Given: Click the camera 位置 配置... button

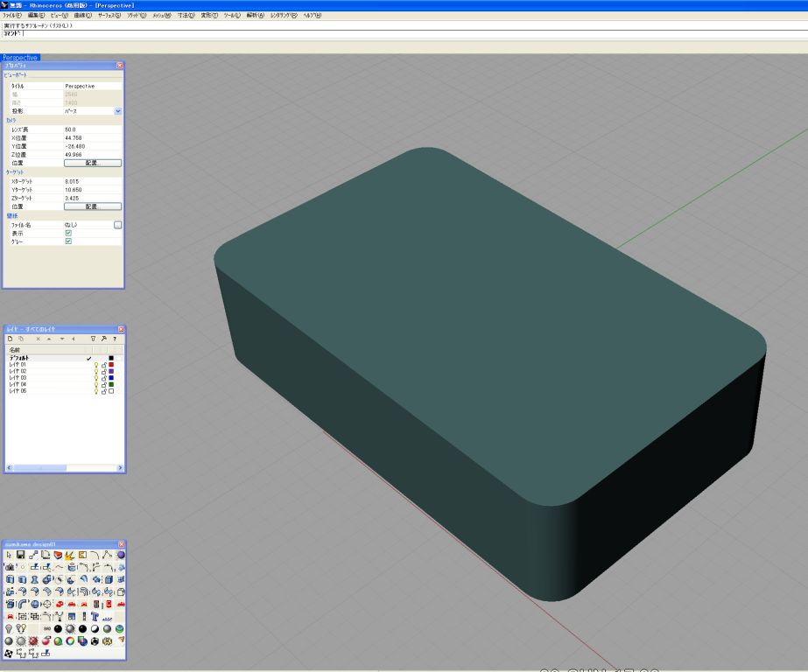Looking at the screenshot, I should tap(93, 163).
